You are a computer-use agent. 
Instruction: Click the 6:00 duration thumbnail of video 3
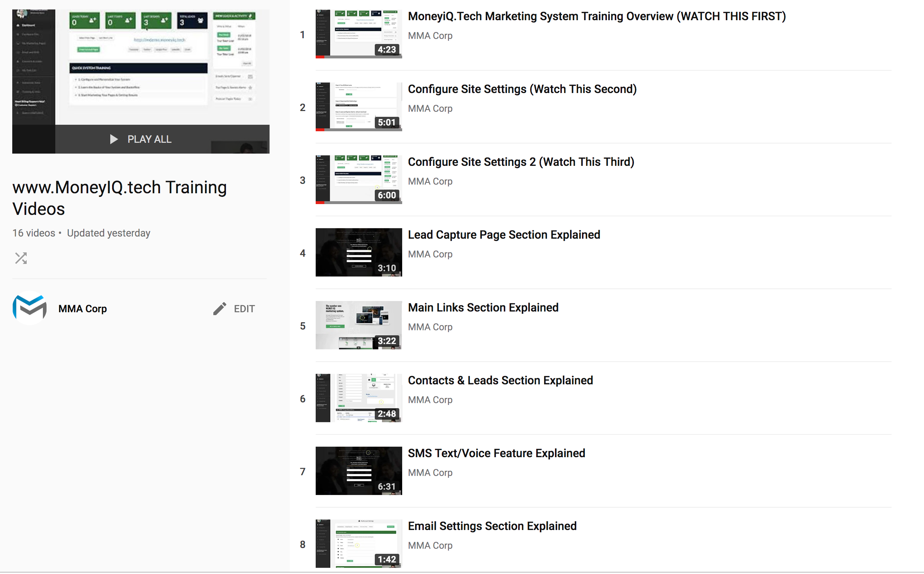coord(358,179)
